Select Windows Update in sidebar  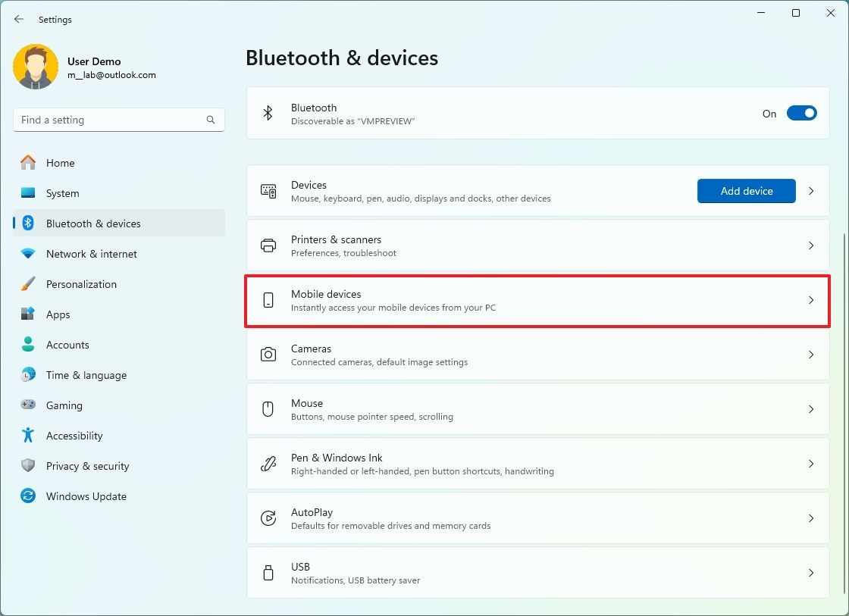[x=86, y=496]
